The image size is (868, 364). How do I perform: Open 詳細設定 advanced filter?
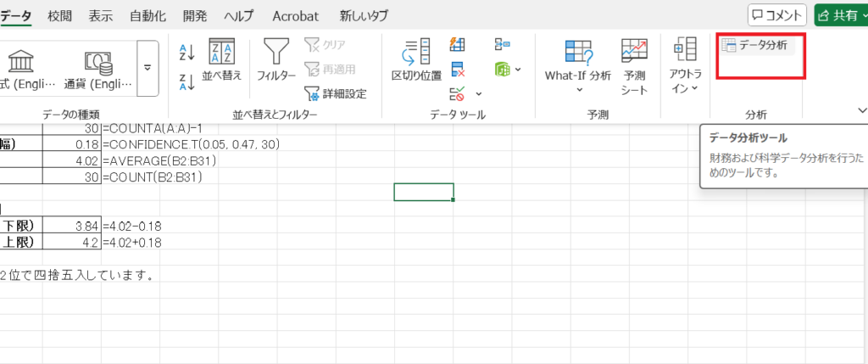[336, 93]
